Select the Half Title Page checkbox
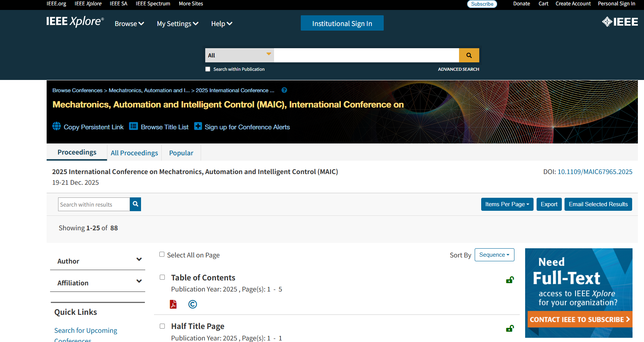 (162, 326)
